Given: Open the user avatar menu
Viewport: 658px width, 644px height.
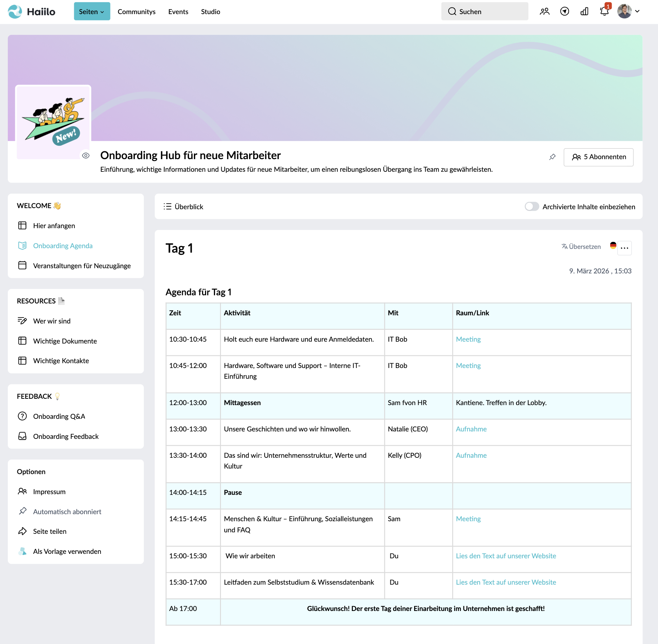Looking at the screenshot, I should click(628, 11).
